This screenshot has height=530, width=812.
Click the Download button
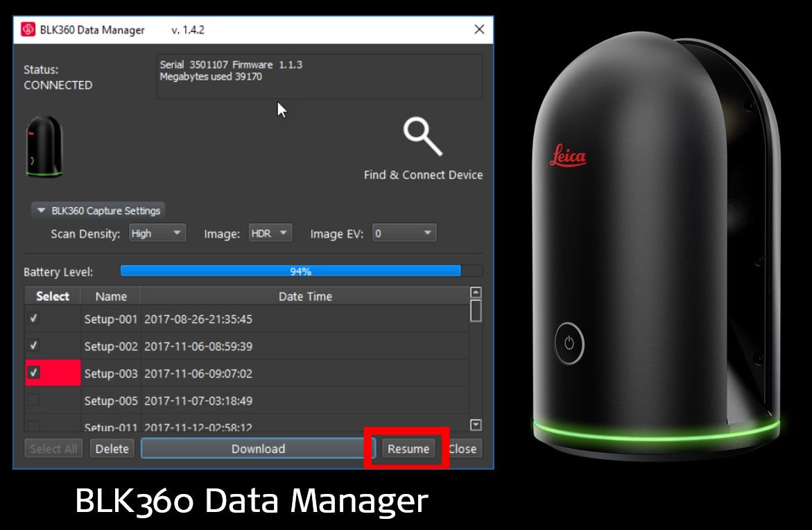pos(258,449)
